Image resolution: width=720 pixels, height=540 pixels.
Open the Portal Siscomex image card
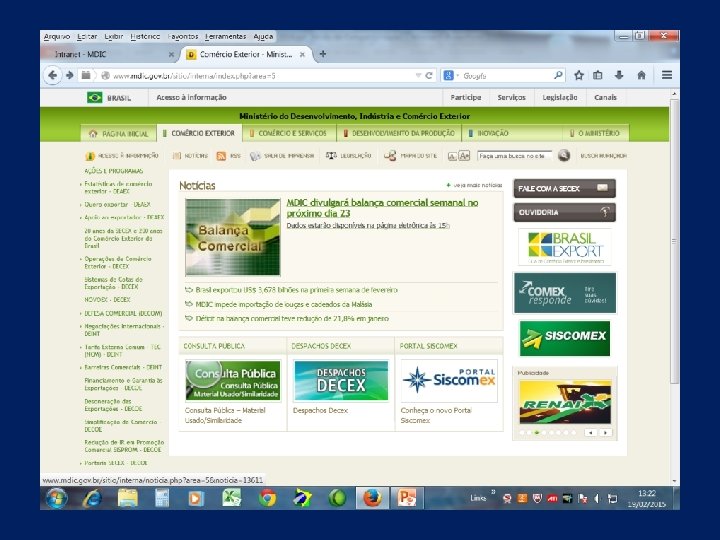coord(449,381)
